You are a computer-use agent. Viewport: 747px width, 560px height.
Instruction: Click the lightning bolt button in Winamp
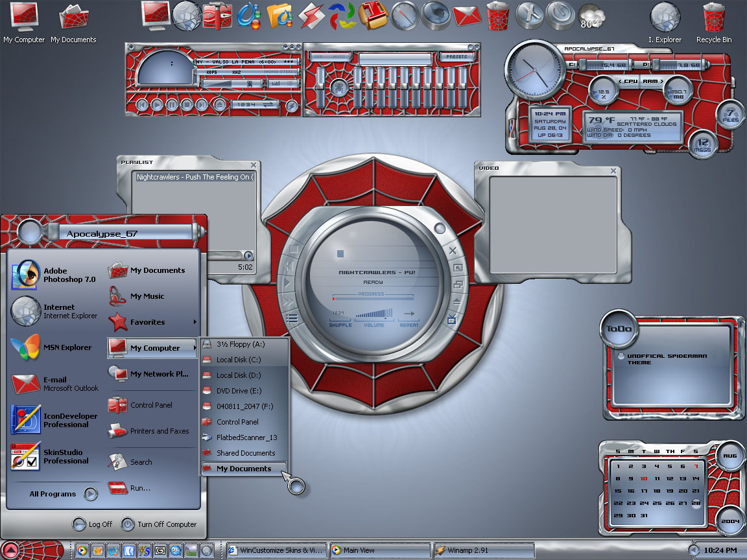point(291,106)
